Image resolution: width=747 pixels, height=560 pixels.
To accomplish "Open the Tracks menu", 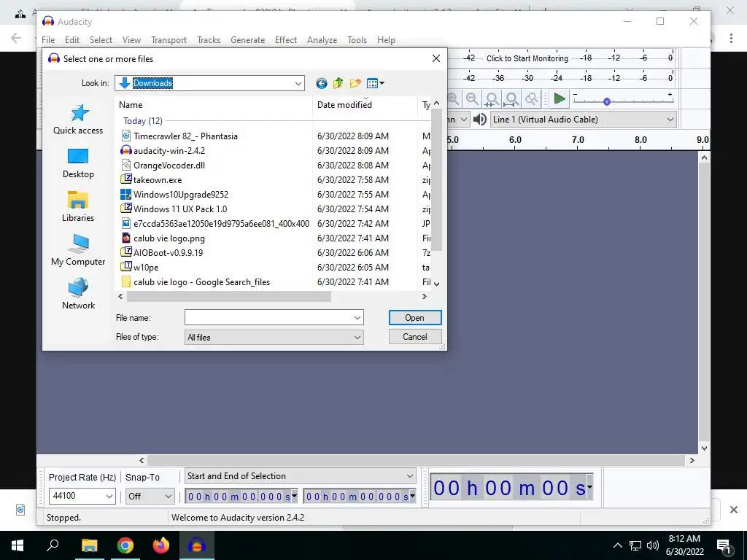I will tap(209, 40).
